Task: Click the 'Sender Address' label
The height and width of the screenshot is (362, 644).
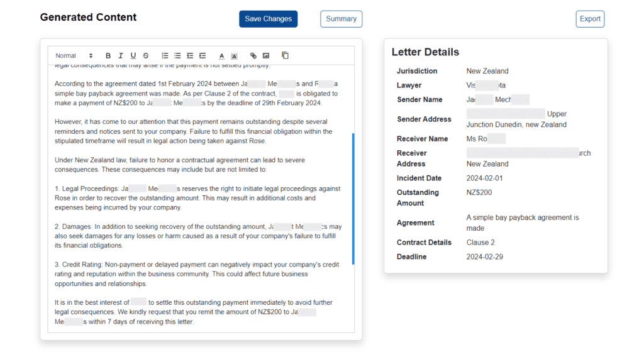Action: coord(424,119)
